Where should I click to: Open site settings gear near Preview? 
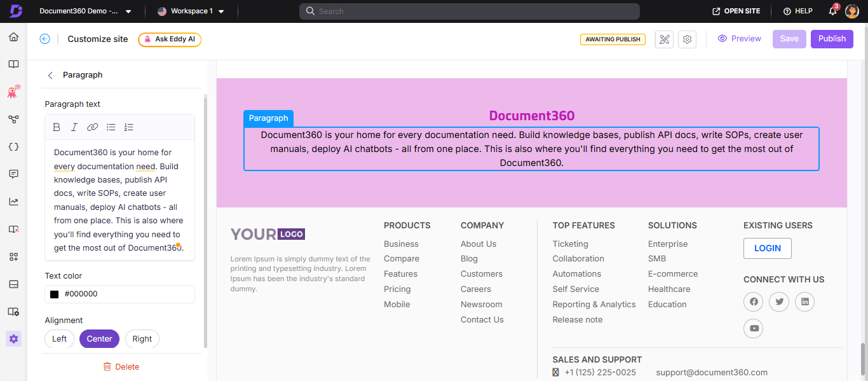point(687,39)
